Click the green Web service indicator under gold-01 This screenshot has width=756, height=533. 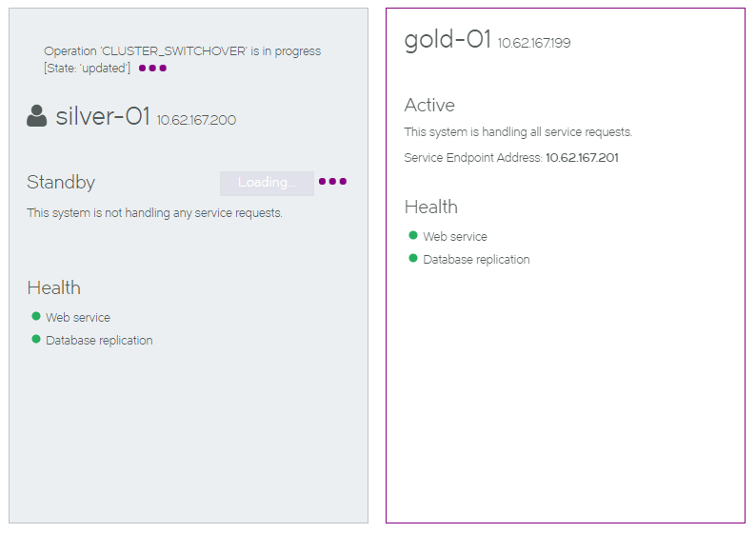(412, 235)
